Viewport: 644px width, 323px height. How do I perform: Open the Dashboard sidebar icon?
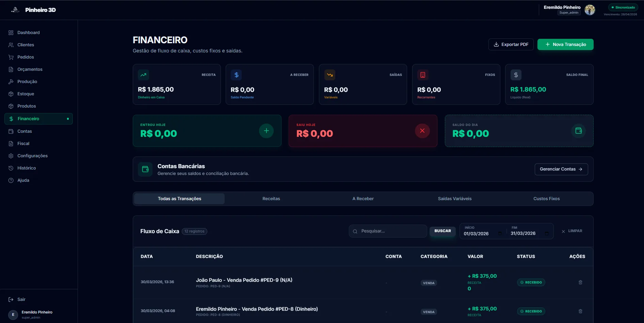11,33
